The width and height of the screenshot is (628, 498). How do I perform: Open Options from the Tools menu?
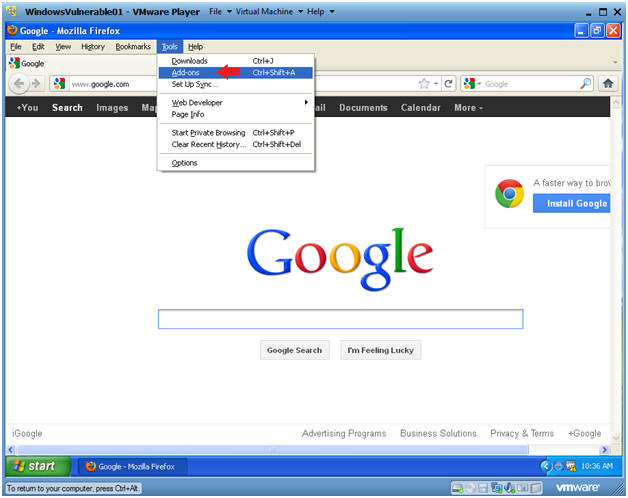tap(236, 163)
